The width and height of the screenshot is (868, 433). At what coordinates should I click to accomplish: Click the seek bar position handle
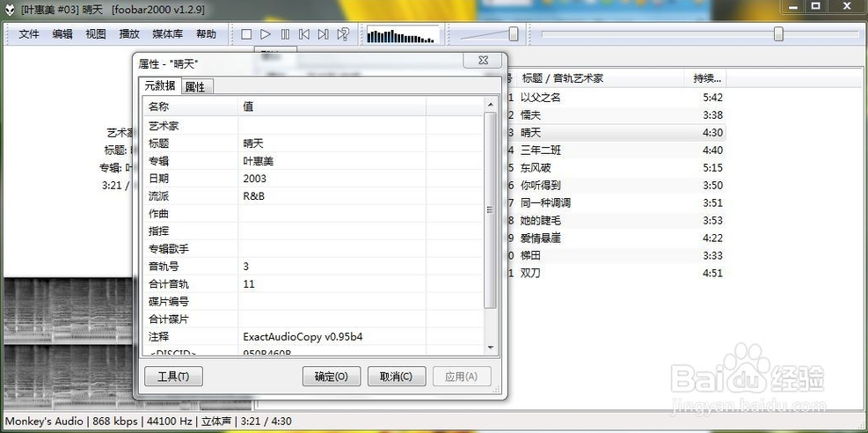click(x=778, y=34)
